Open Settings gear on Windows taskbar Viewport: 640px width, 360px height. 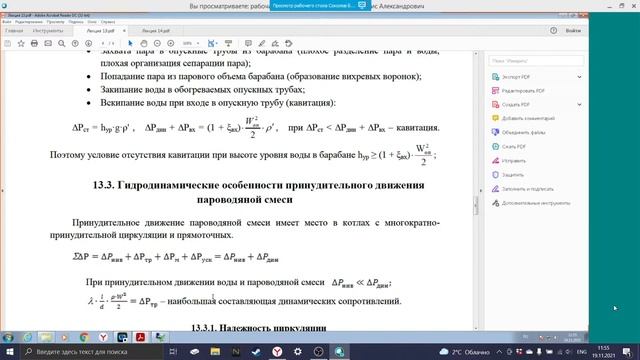coord(298,352)
